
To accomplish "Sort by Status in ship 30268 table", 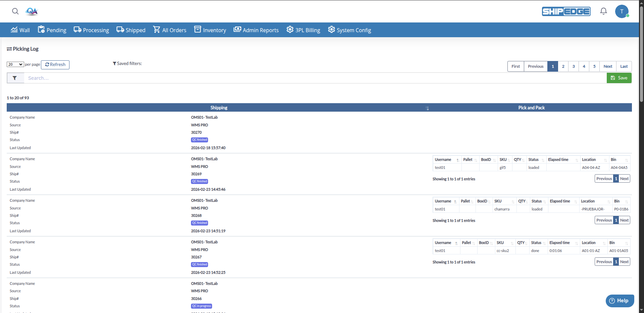I will (538, 201).
